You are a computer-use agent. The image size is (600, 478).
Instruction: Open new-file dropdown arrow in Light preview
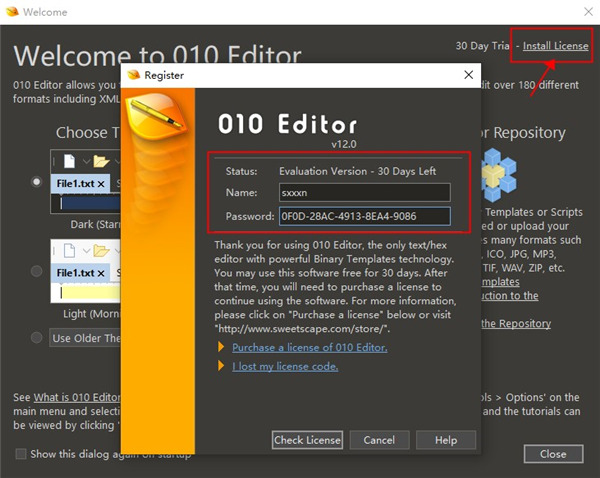click(86, 251)
